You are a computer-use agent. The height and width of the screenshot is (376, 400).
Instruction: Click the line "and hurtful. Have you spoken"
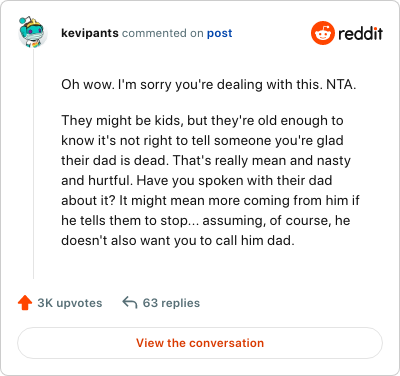pos(197,180)
